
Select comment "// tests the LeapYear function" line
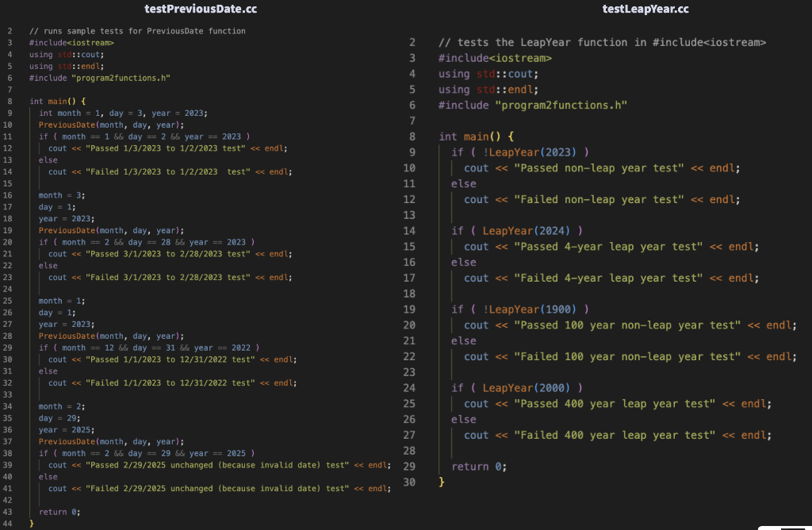602,43
